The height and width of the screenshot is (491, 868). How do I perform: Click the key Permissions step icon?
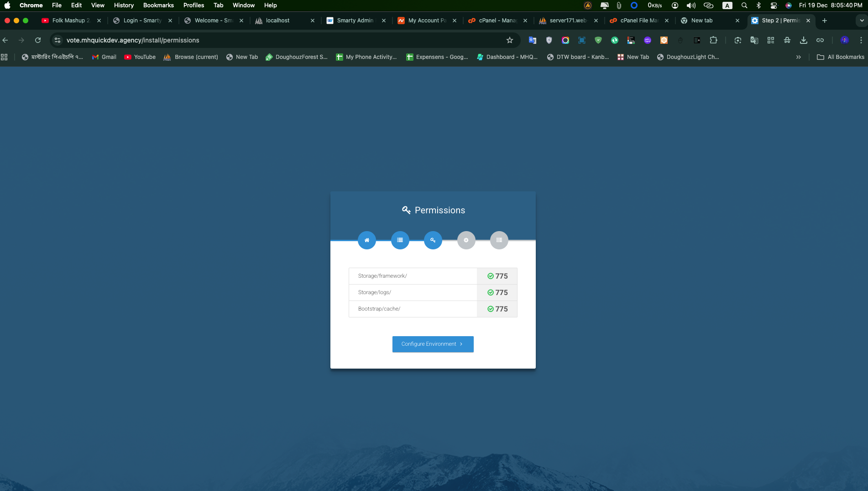coord(433,240)
